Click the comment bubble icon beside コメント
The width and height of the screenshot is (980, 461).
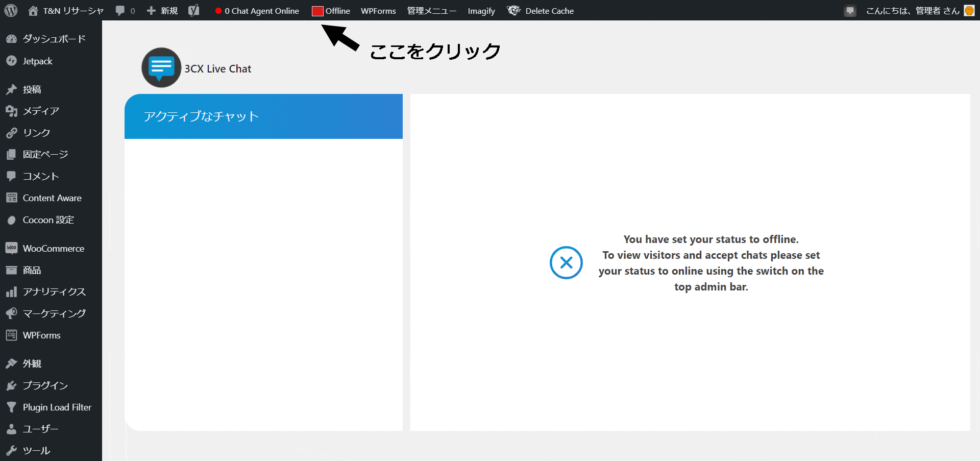point(11,176)
